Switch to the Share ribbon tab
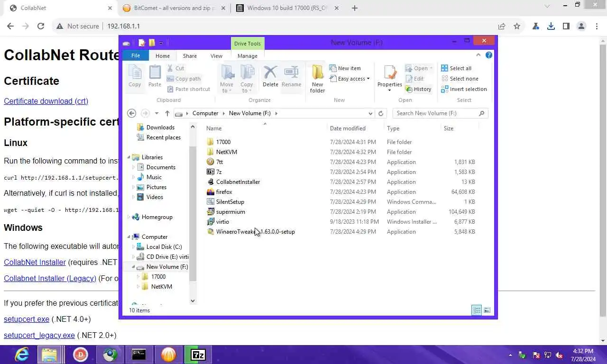Viewport: 607px width, 364px height. point(190,56)
